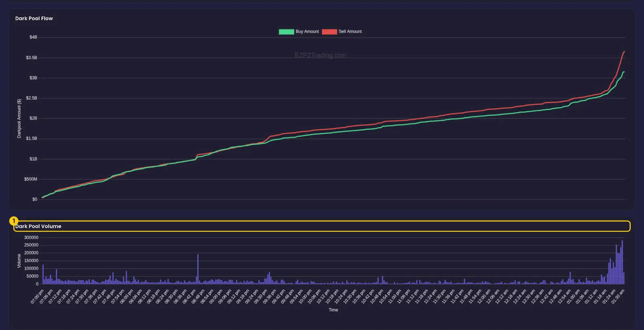Click the 01:00 am time label

[x=573, y=296]
